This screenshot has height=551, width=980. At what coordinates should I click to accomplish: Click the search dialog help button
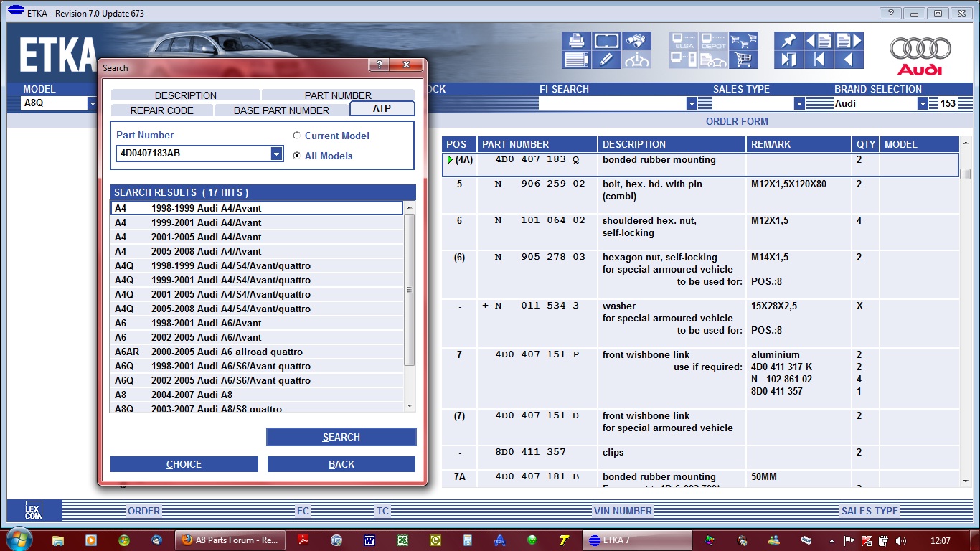point(380,65)
